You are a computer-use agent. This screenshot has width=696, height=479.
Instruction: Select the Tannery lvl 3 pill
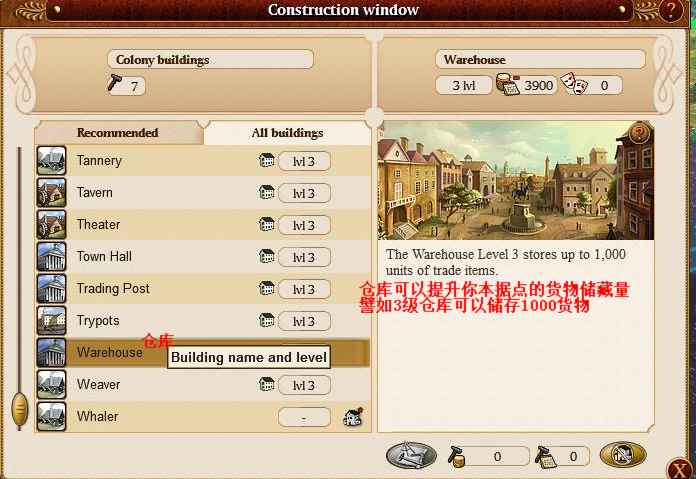pos(304,161)
